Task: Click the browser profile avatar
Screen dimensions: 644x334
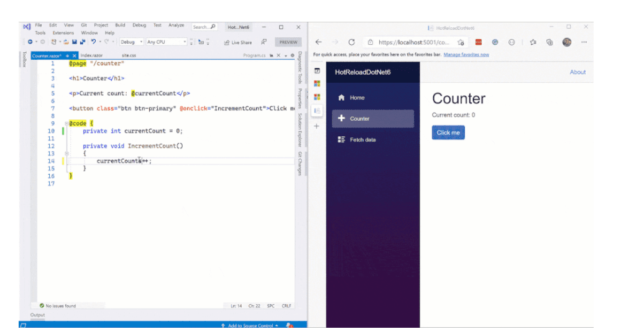Action: (x=567, y=42)
